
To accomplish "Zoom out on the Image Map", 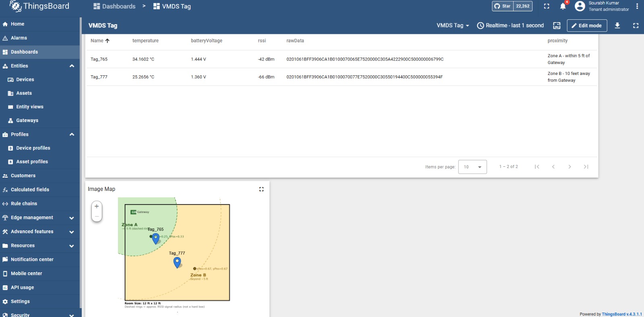I will (x=97, y=216).
